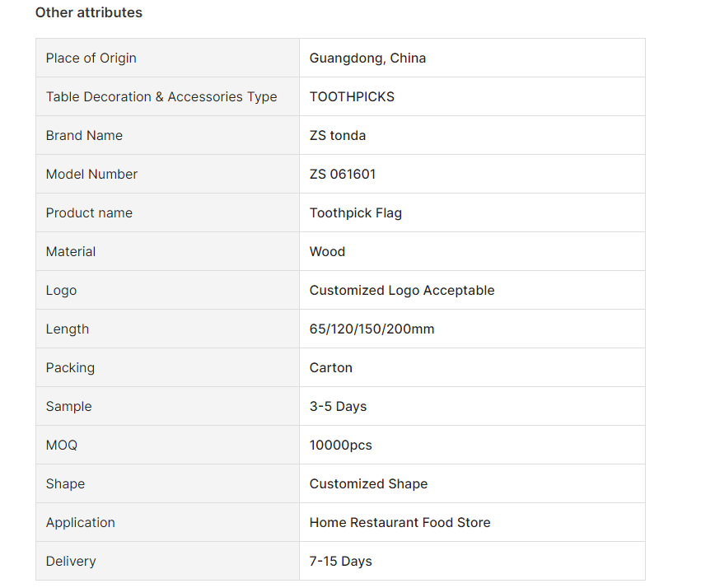701x588 pixels.
Task: Click the "7-15 Days" delivery value
Action: [341, 561]
